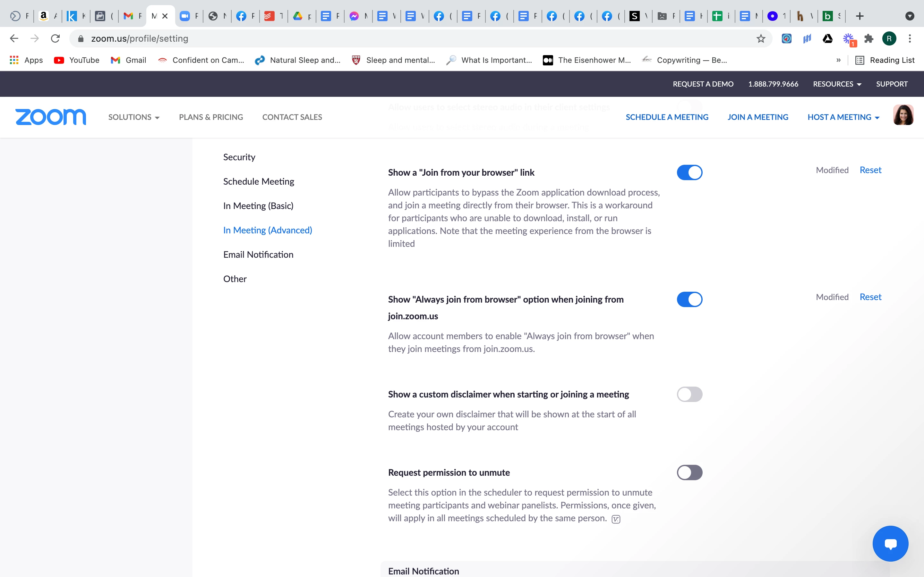924x577 pixels.
Task: Enable custom disclaimer toggle
Action: coord(689,394)
